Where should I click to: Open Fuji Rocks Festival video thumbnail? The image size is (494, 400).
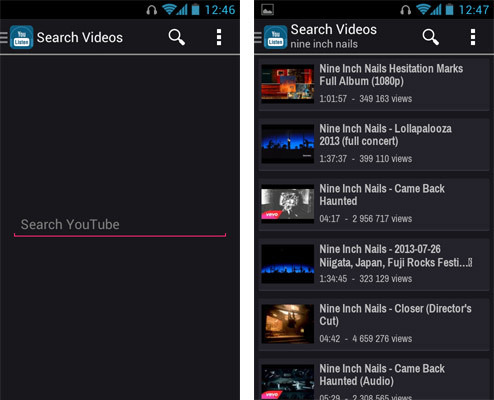pos(288,264)
